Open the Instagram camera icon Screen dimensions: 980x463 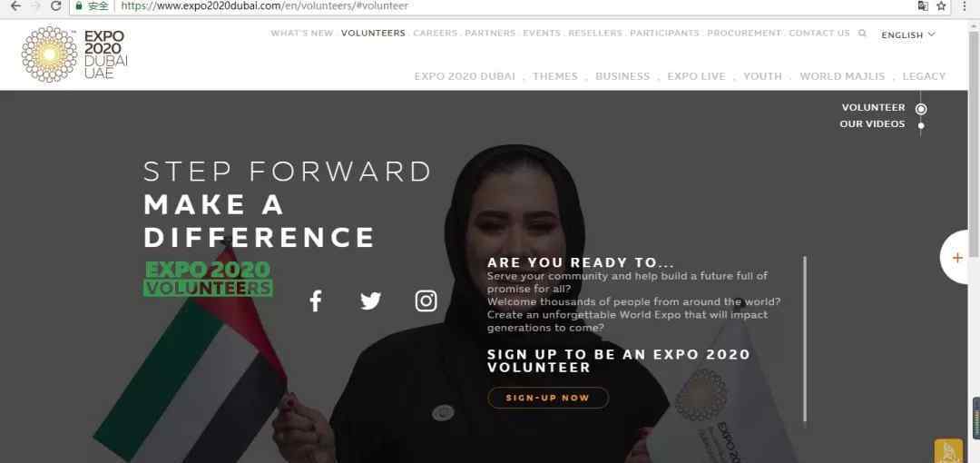(426, 301)
